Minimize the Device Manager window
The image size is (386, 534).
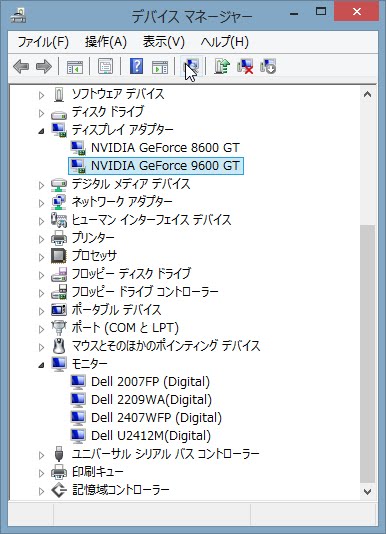[x=294, y=14]
